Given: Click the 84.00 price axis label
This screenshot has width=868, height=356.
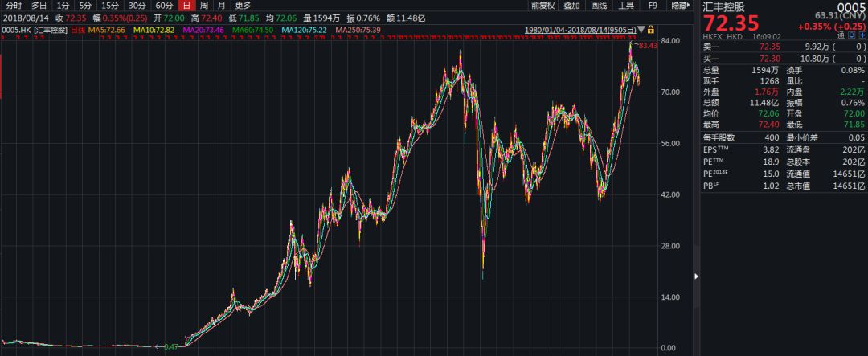Looking at the screenshot, I should [x=671, y=41].
